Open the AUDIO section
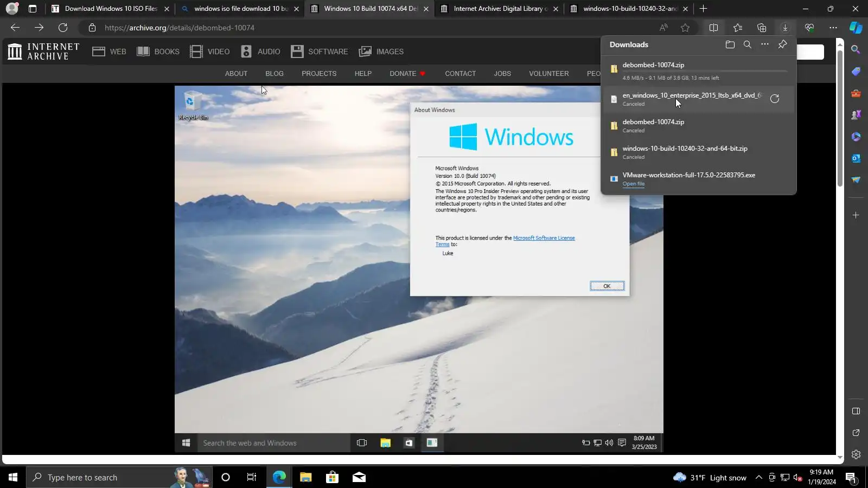Image resolution: width=868 pixels, height=488 pixels. pyautogui.click(x=260, y=52)
